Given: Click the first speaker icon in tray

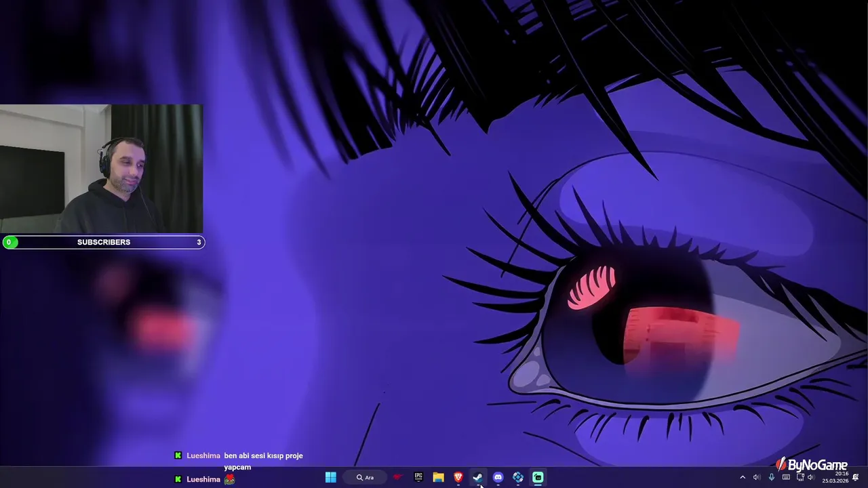Looking at the screenshot, I should 757,477.
